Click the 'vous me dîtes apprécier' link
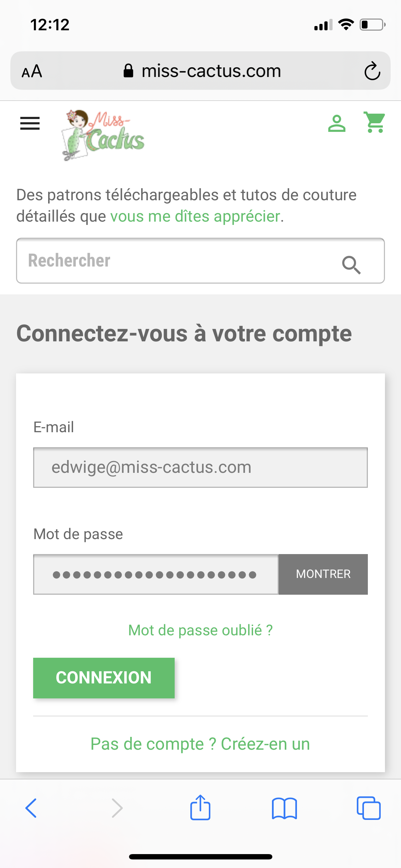The height and width of the screenshot is (868, 401). tap(195, 216)
